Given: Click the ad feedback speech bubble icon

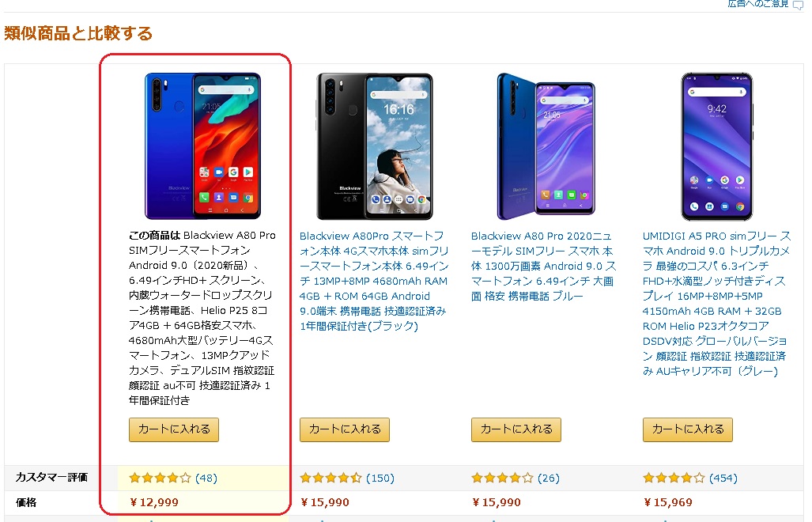Looking at the screenshot, I should coord(798,5).
